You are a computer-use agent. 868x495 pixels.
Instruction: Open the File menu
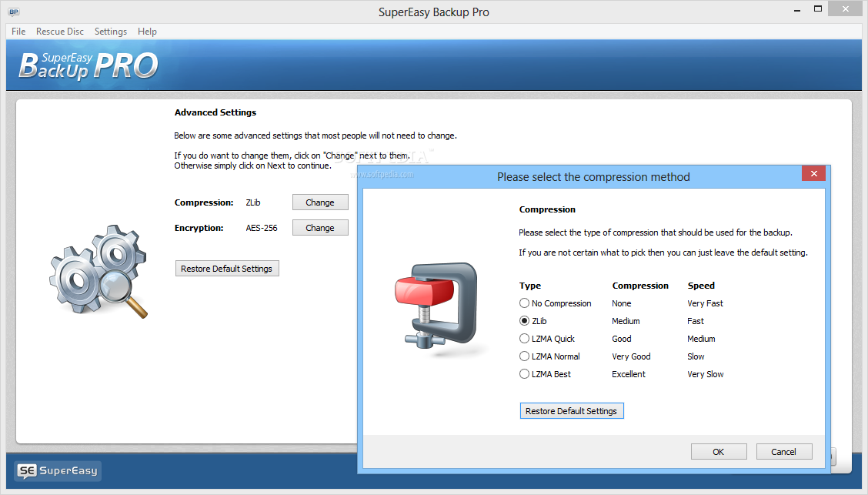[x=18, y=32]
